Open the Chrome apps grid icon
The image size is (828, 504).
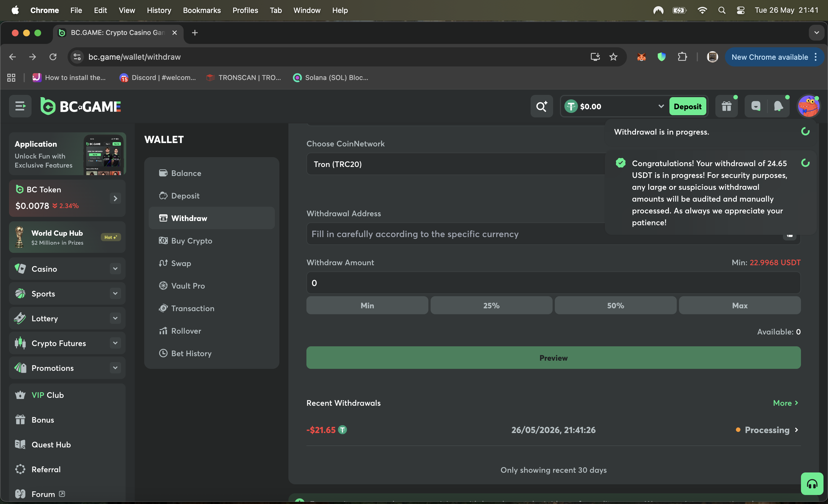11,78
